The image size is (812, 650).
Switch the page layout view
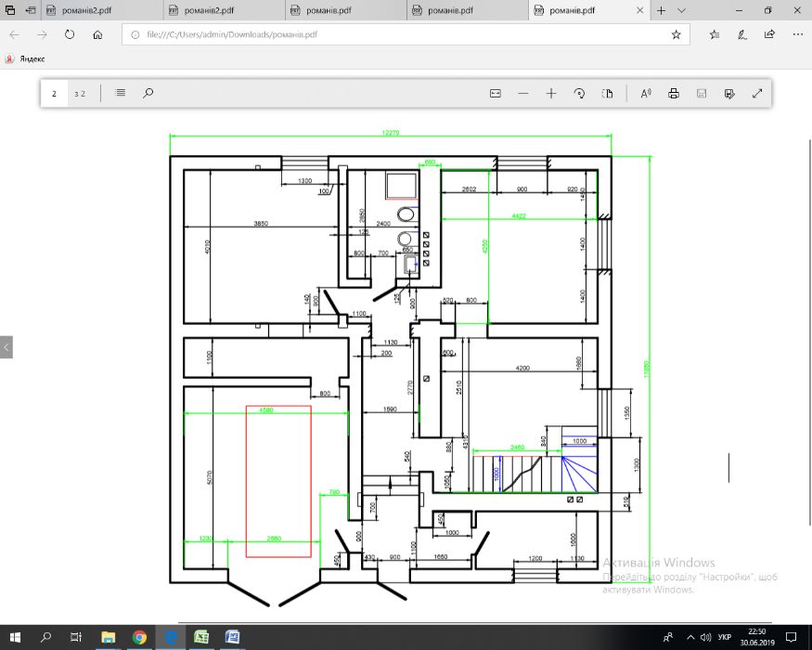tap(608, 93)
